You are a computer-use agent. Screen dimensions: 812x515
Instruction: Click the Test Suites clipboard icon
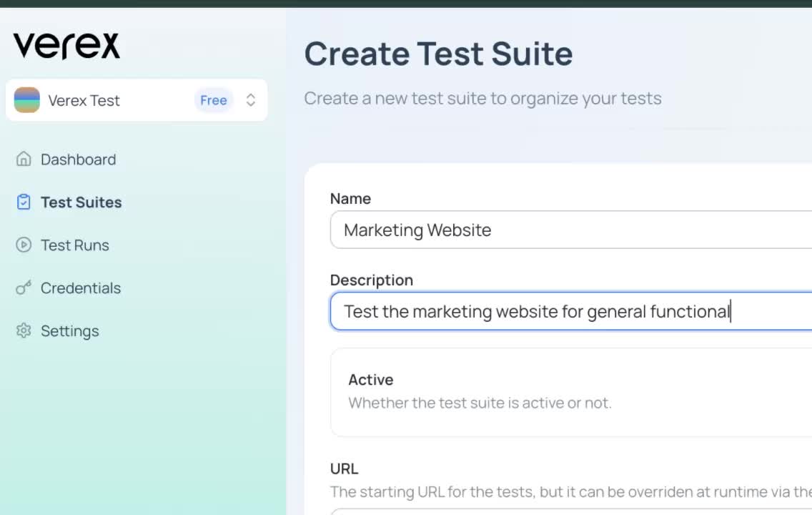click(x=24, y=202)
